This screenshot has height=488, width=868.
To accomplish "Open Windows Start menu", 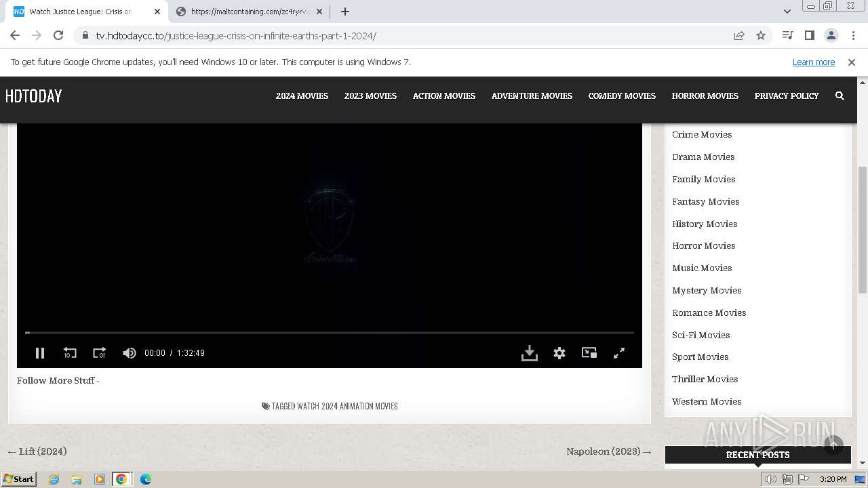I will pyautogui.click(x=19, y=479).
